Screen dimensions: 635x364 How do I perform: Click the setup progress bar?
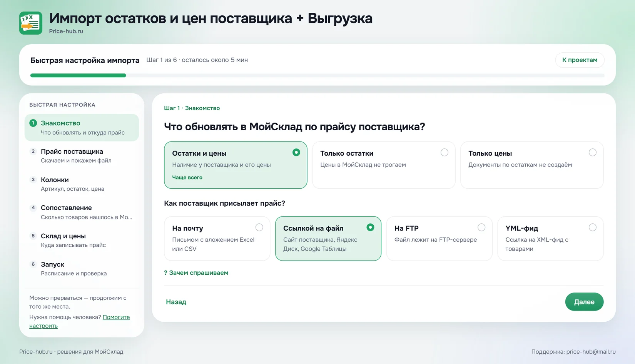click(317, 75)
